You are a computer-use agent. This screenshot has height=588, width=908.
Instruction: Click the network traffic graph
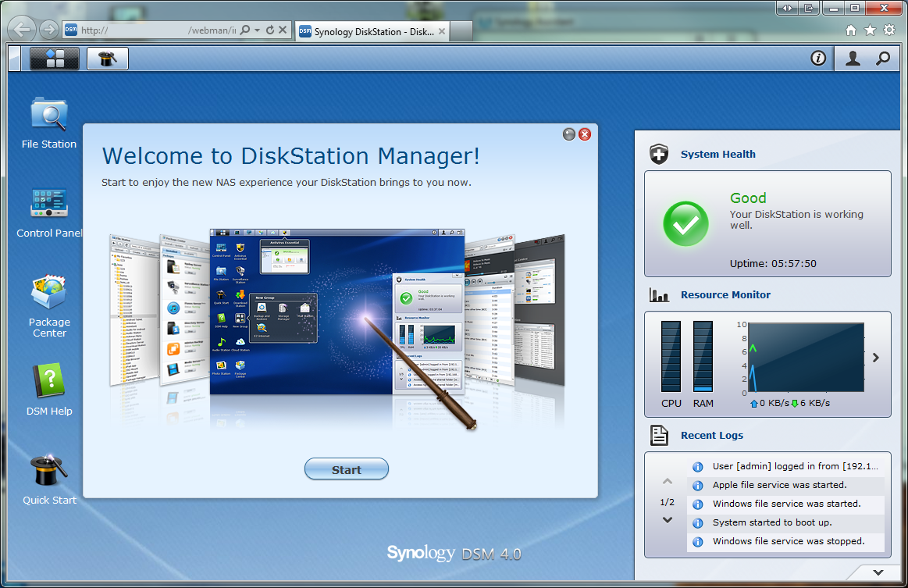[806, 358]
